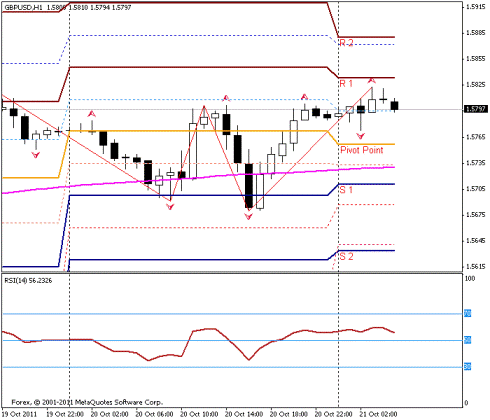Click the RSI top level marker on right axis
The height and width of the screenshot is (420, 490).
tap(468, 313)
